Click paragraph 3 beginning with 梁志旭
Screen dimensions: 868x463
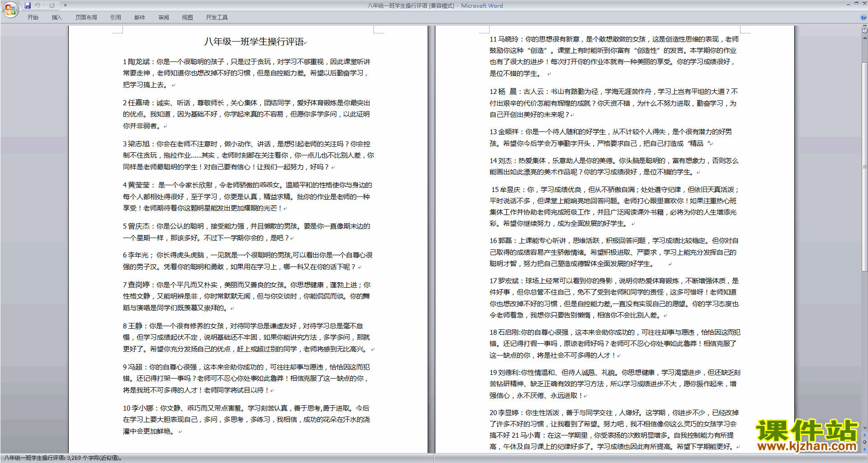pyautogui.click(x=248, y=155)
